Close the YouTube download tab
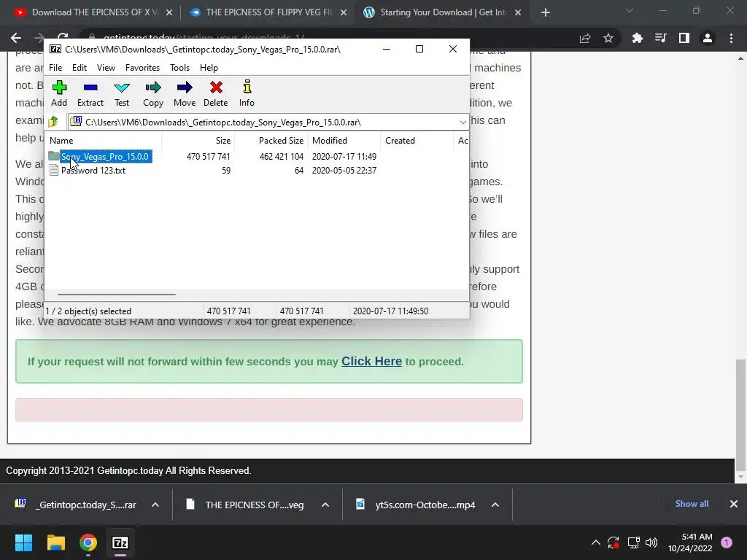 pyautogui.click(x=169, y=12)
